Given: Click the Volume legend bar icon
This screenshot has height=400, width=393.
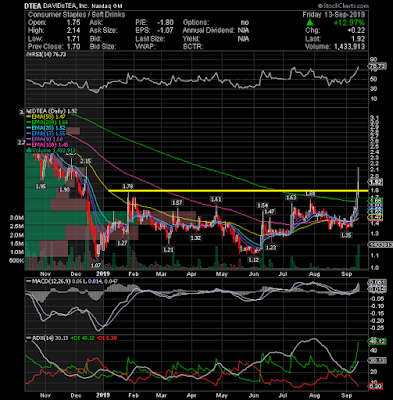Looking at the screenshot, I should (28, 151).
